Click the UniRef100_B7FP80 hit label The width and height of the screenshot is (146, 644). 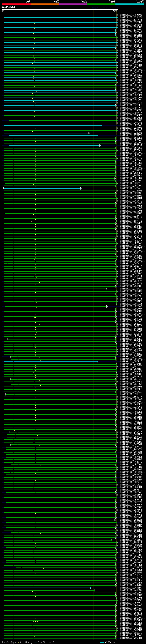(x=131, y=467)
